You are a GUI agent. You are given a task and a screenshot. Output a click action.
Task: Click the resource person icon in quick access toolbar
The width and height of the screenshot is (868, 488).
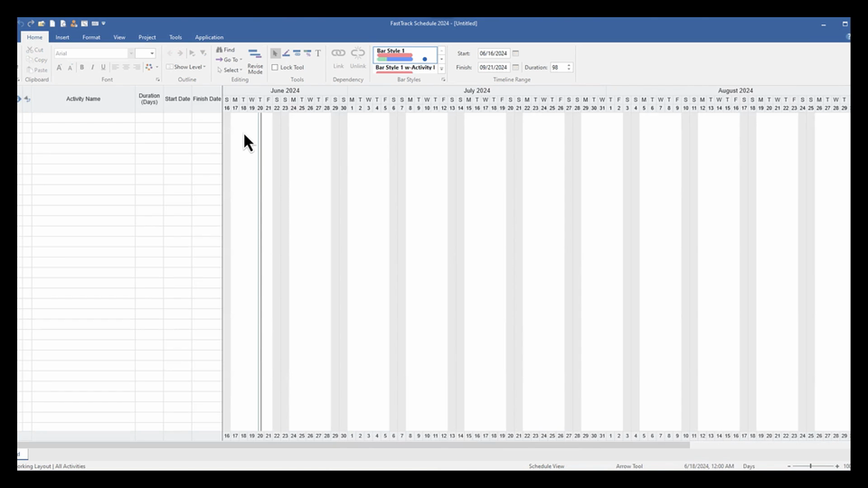[73, 23]
